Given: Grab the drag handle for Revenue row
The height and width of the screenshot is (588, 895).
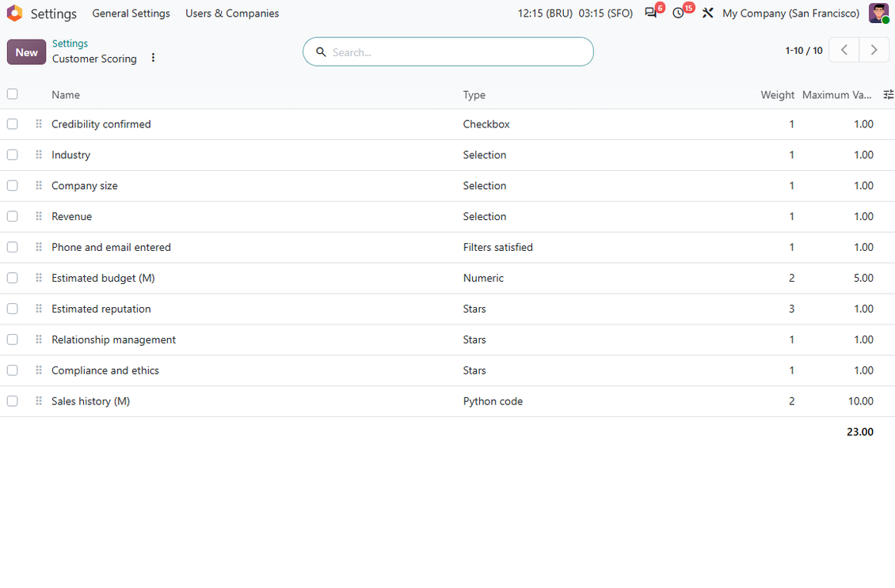Looking at the screenshot, I should click(39, 216).
